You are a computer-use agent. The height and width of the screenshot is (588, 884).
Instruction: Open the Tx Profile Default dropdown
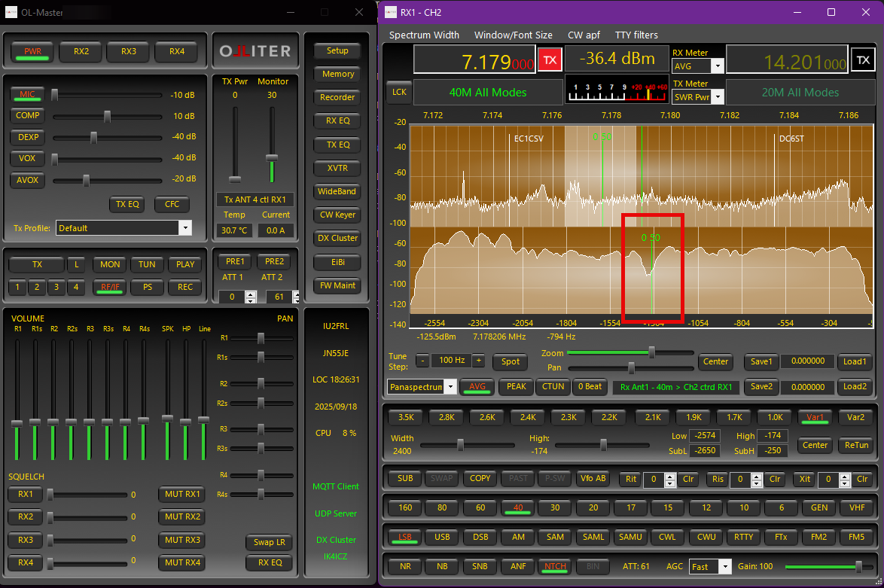click(184, 228)
